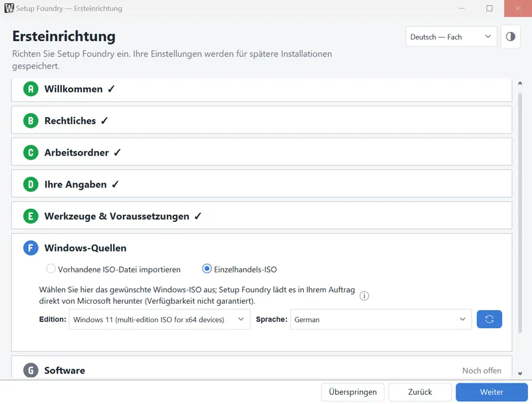
Task: Expand the Willkommen section
Action: point(261,90)
